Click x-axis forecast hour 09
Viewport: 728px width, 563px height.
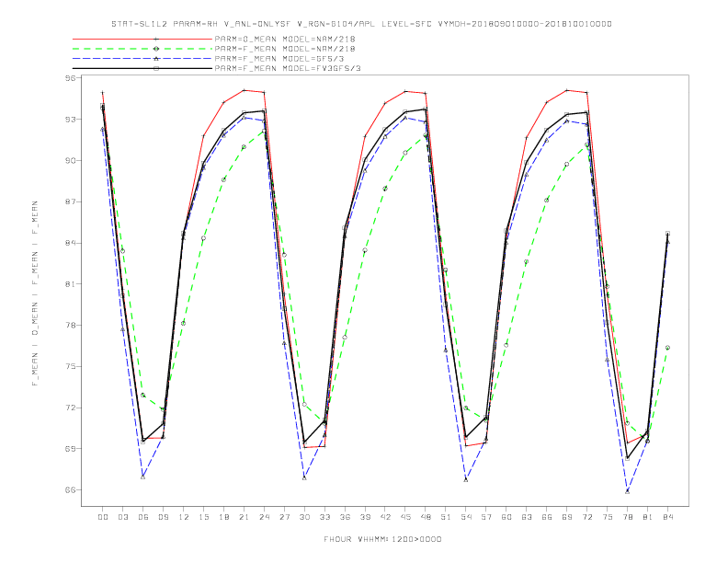click(x=163, y=517)
